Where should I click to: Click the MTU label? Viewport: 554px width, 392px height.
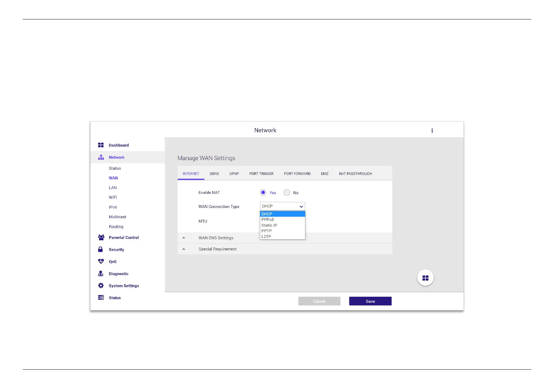203,221
